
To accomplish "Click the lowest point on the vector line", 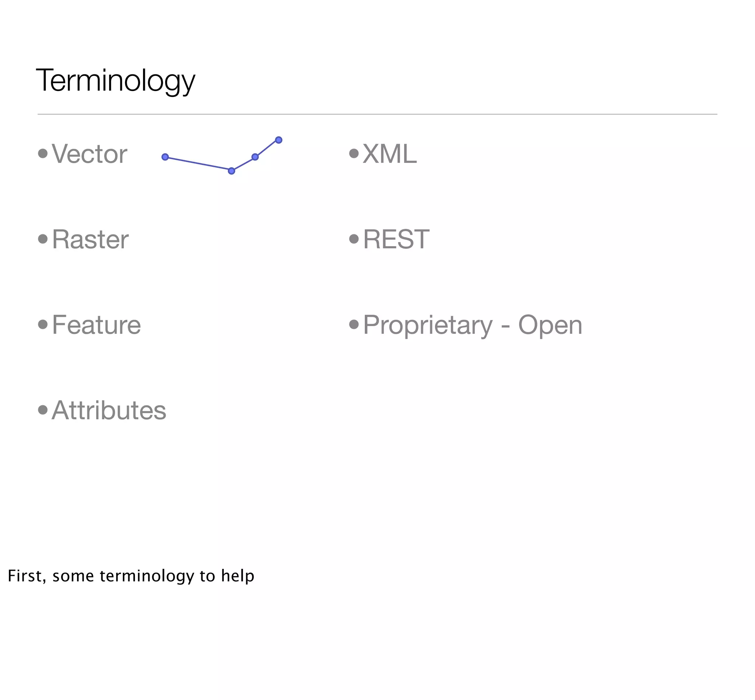I will (231, 171).
